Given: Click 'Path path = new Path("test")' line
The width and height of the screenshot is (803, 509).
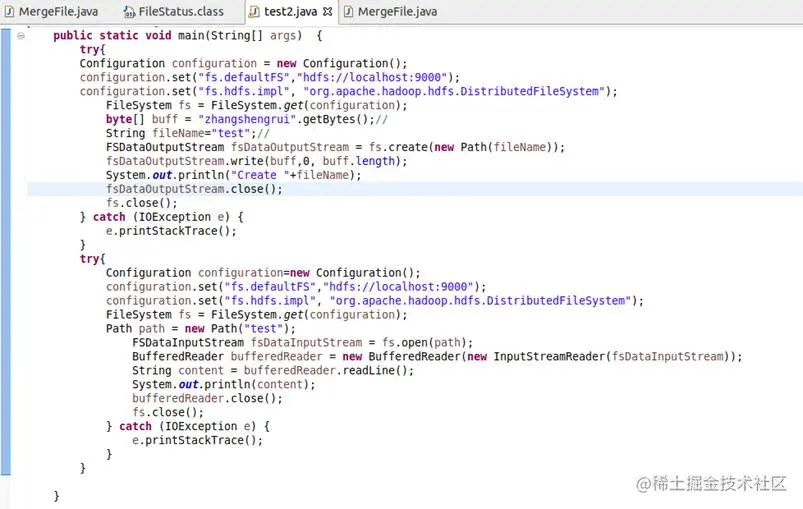Looking at the screenshot, I should [x=201, y=329].
